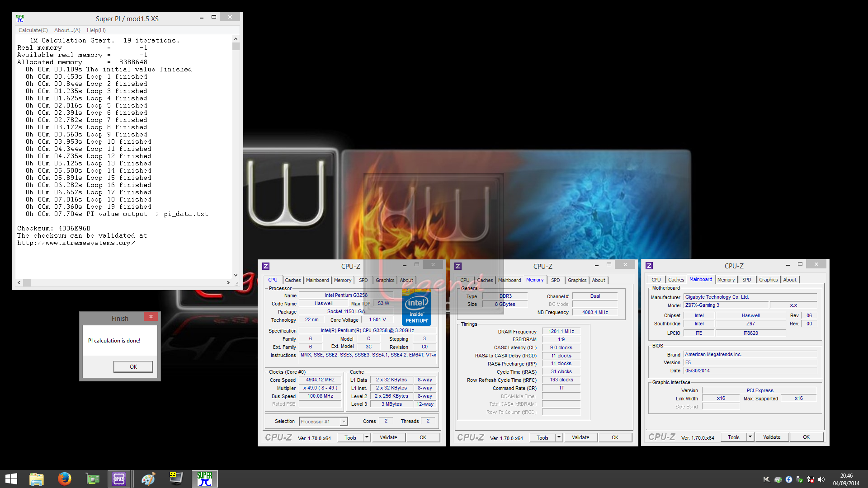Click the Super PI title bar icon
Image resolution: width=868 pixels, height=488 pixels.
(20, 19)
